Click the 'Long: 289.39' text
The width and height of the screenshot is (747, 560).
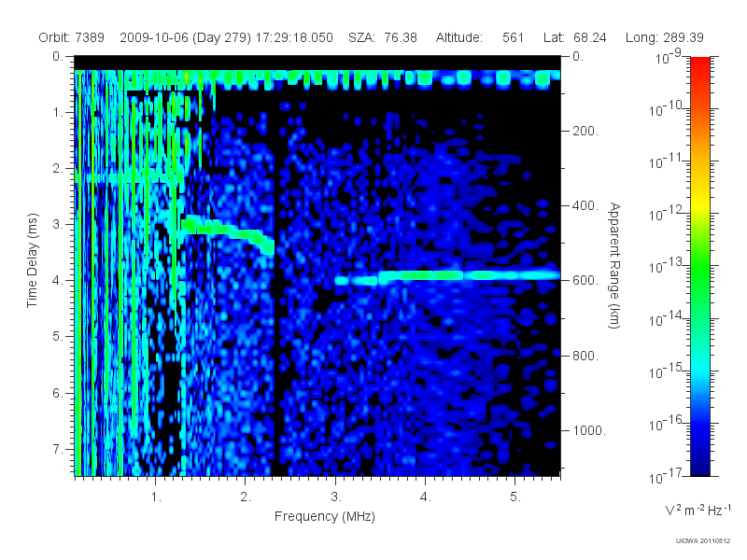[664, 37]
